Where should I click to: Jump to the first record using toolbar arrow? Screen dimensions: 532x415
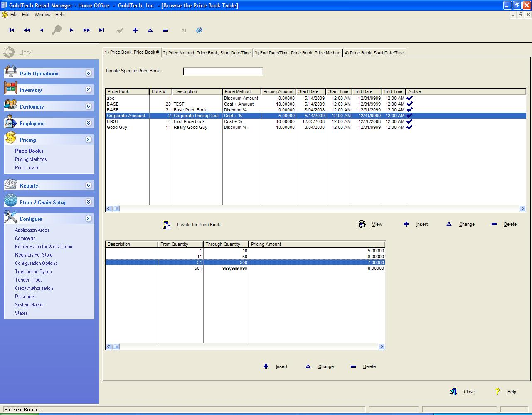click(12, 30)
